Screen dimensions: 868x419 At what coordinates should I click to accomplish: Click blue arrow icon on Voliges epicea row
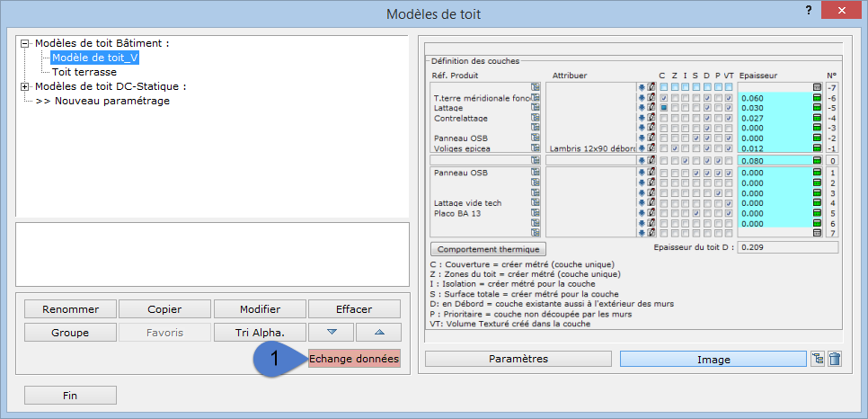pyautogui.click(x=642, y=148)
